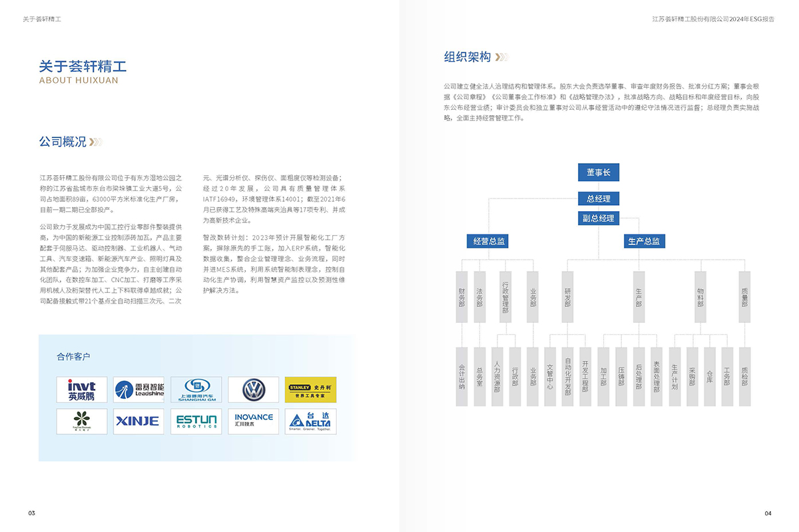Screen dimensions: 799x532
Task: Click the 生产总监 org chart node
Action: tap(644, 241)
